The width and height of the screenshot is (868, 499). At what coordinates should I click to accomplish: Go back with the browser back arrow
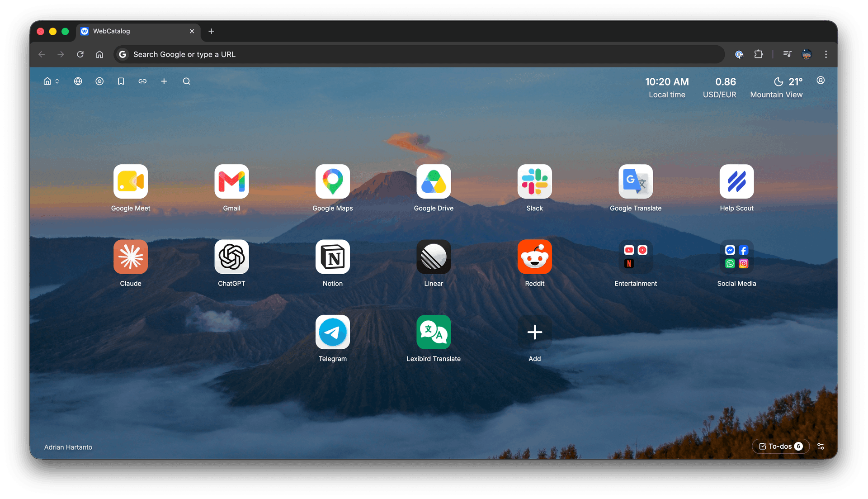pyautogui.click(x=42, y=54)
